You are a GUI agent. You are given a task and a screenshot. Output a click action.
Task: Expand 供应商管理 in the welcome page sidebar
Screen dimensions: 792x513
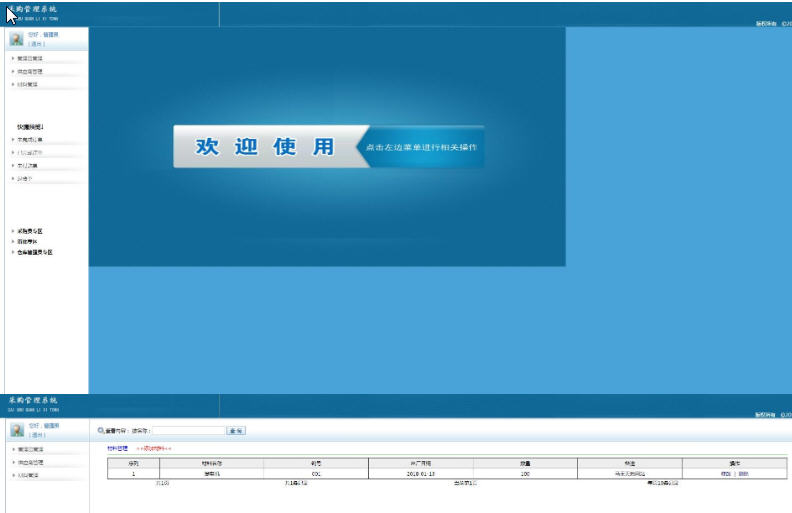[30, 72]
